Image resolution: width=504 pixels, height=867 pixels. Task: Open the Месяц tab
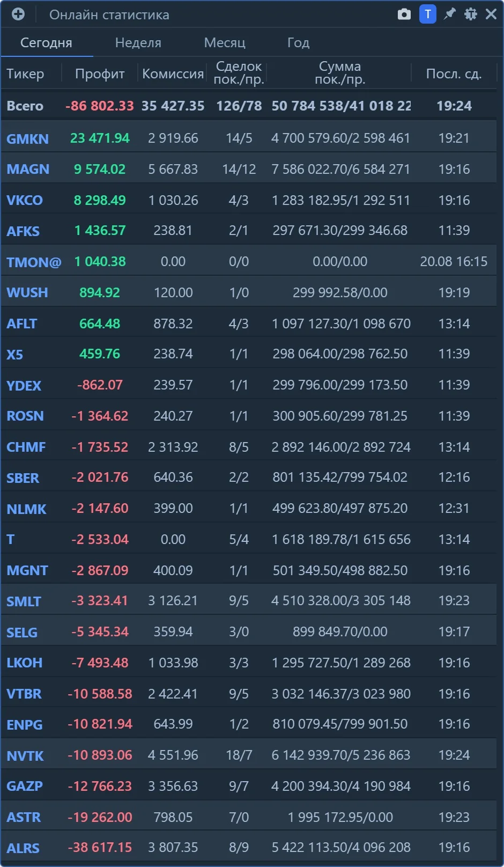pyautogui.click(x=225, y=42)
